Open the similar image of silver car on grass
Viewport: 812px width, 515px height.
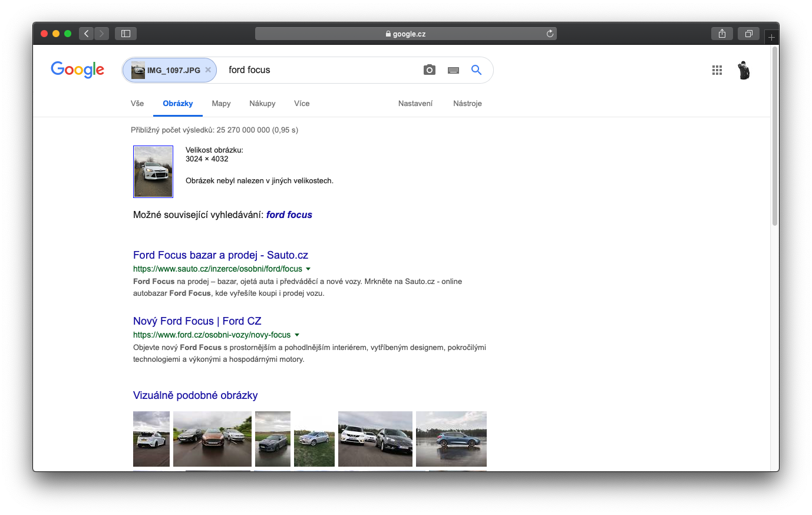pos(314,439)
